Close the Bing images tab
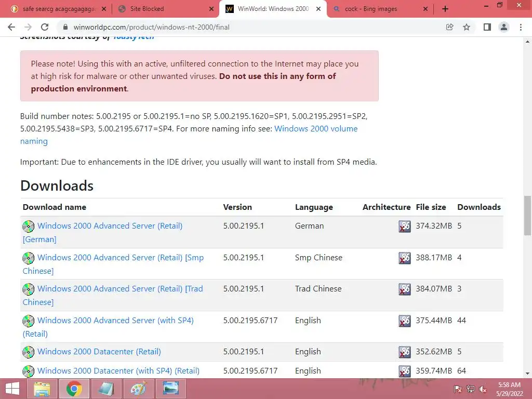This screenshot has width=532, height=399. coord(425,9)
